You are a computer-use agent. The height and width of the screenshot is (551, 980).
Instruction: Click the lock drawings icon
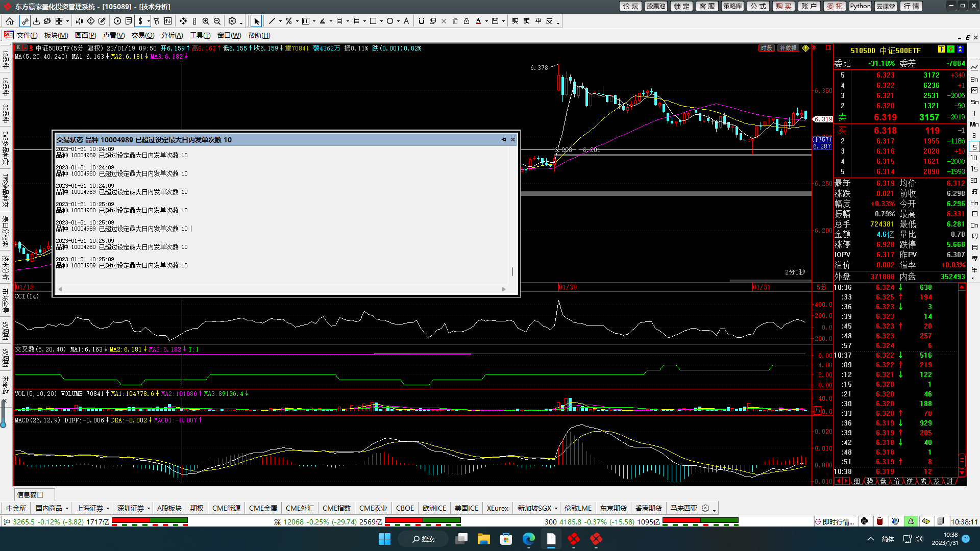click(x=467, y=21)
